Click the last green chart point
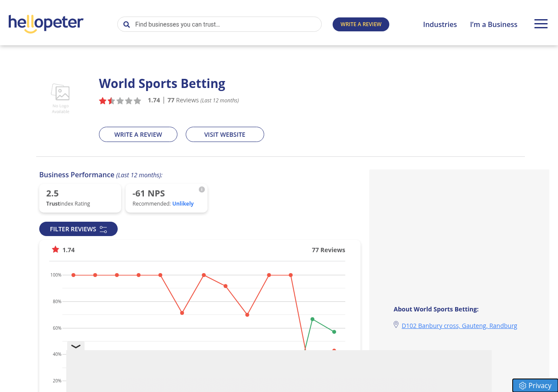Image resolution: width=558 pixels, height=392 pixels. pyautogui.click(x=334, y=332)
